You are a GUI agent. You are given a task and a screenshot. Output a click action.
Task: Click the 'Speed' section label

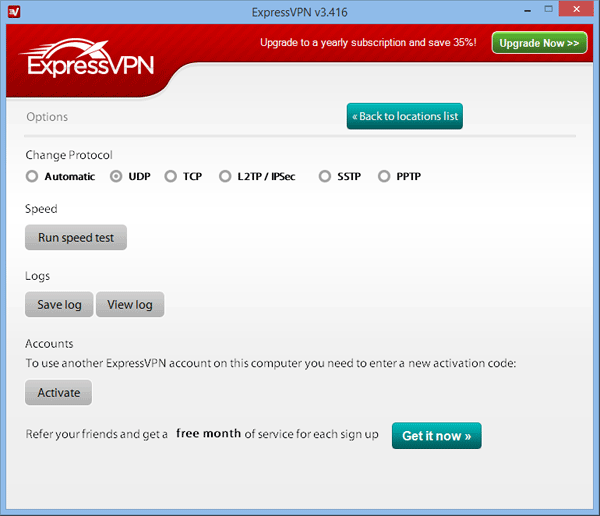tap(41, 209)
